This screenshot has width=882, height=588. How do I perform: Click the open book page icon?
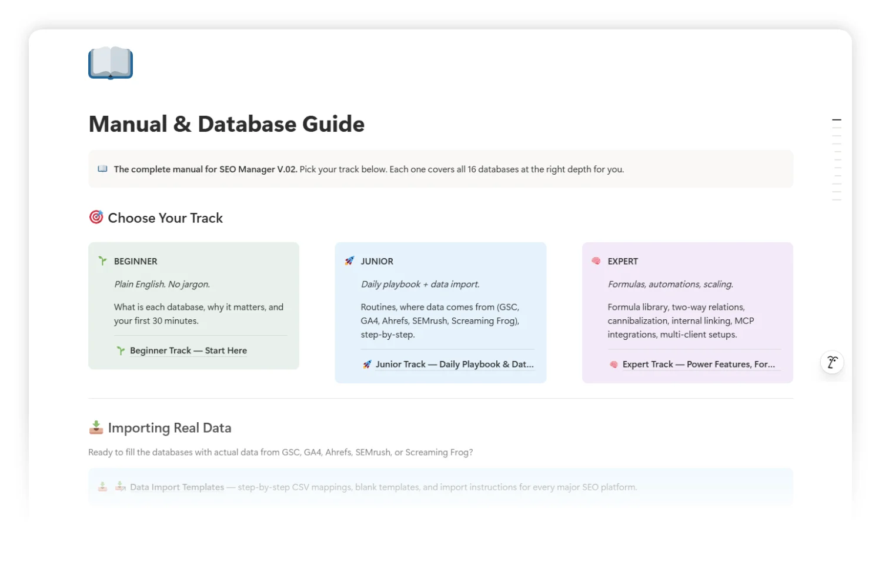click(111, 62)
